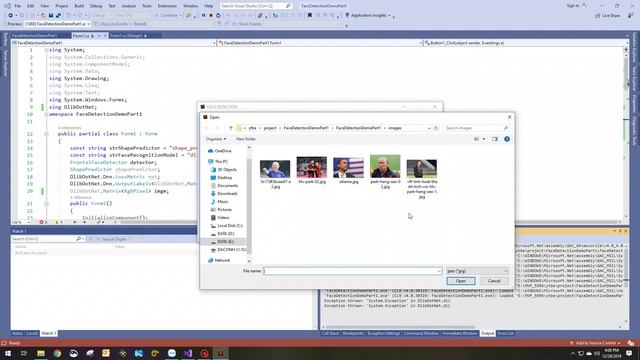Open the jpg file type filter dropdown
This screenshot has width=640, height=360.
coord(477,271)
